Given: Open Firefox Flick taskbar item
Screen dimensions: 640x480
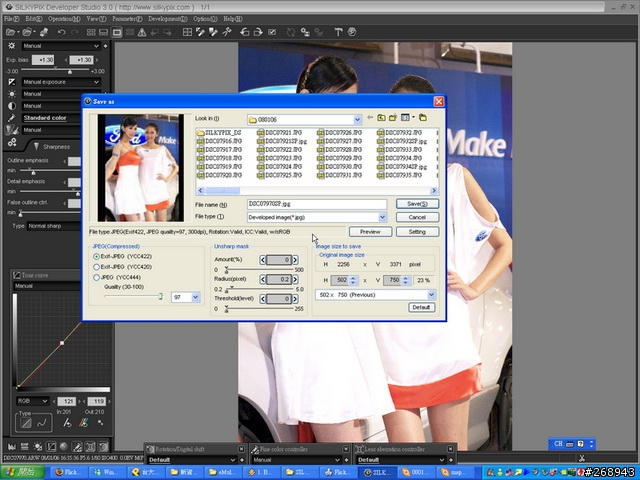Looking at the screenshot, I should 68,472.
